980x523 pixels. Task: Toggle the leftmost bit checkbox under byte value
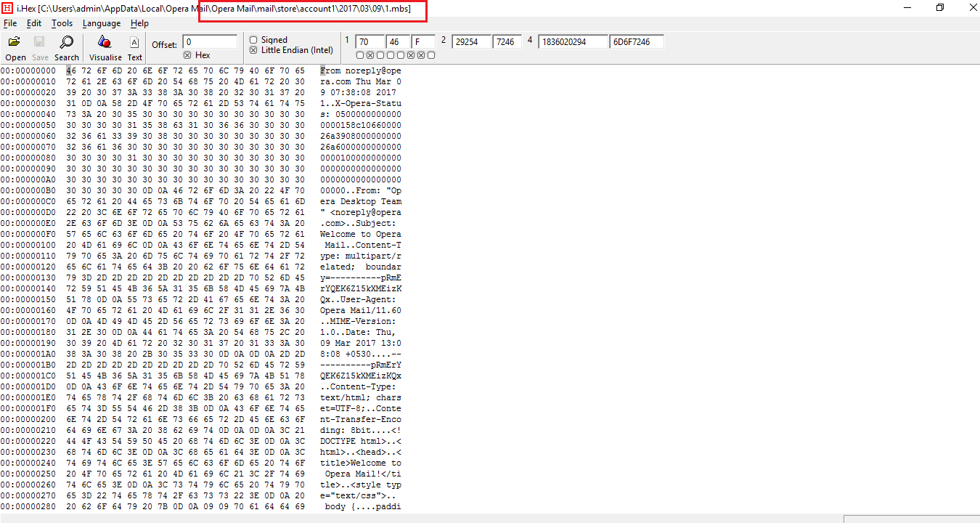click(360, 55)
